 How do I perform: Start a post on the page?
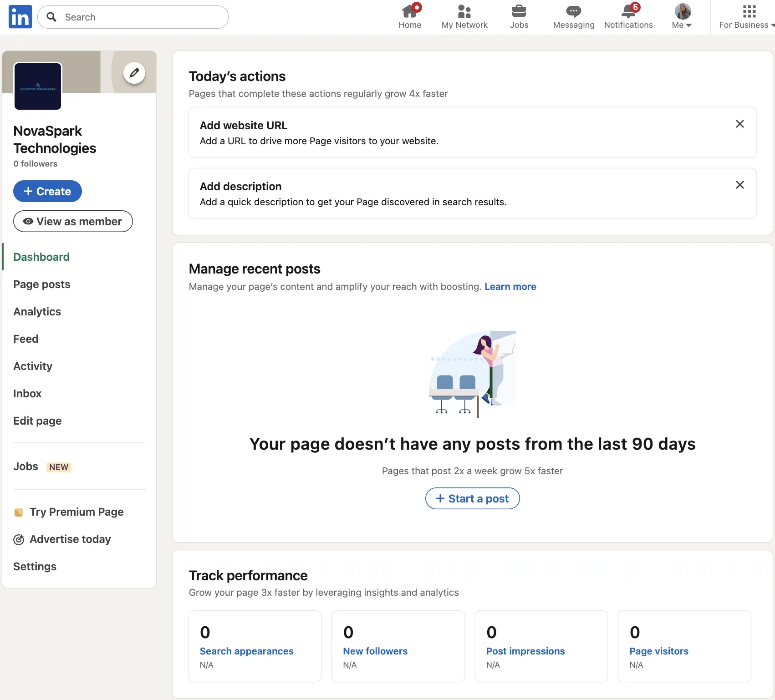coord(472,498)
